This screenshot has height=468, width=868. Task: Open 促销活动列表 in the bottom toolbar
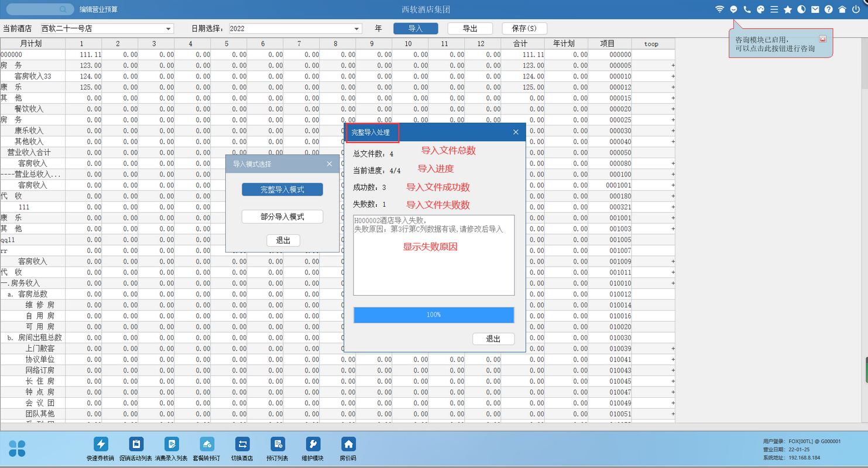(136, 449)
